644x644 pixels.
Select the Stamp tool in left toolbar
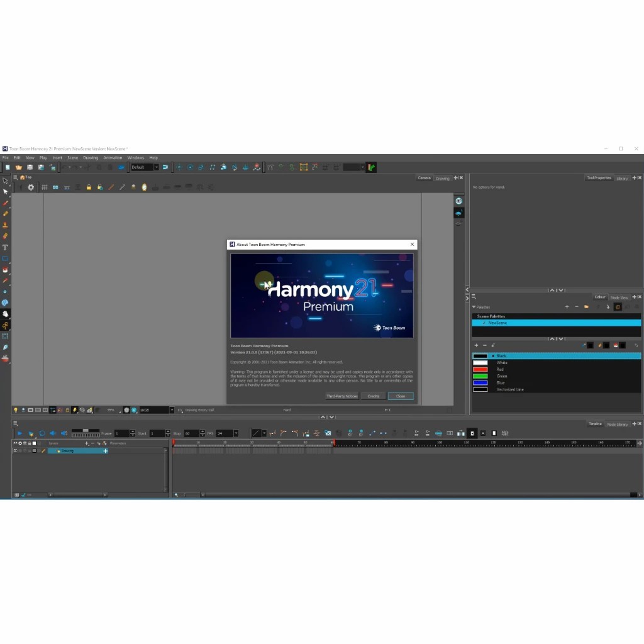point(5,225)
